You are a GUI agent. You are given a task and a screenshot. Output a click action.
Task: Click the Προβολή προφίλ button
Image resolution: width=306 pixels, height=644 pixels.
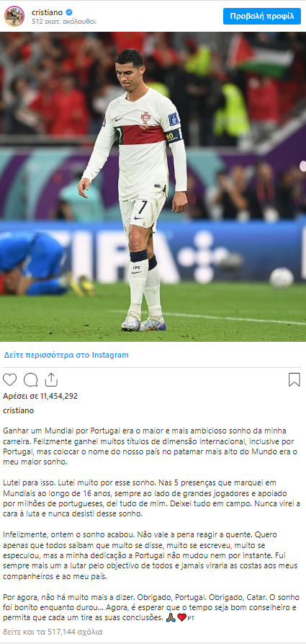pos(261,17)
